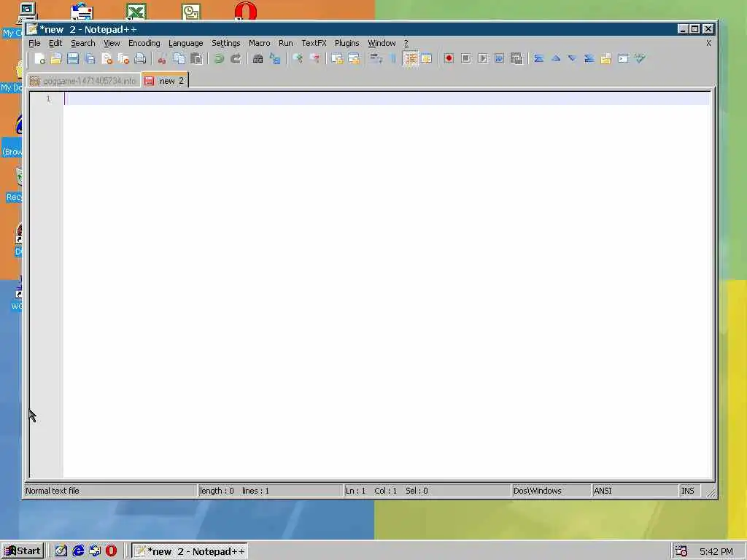747x560 pixels.
Task: Open the Language menu
Action: pyautogui.click(x=186, y=43)
